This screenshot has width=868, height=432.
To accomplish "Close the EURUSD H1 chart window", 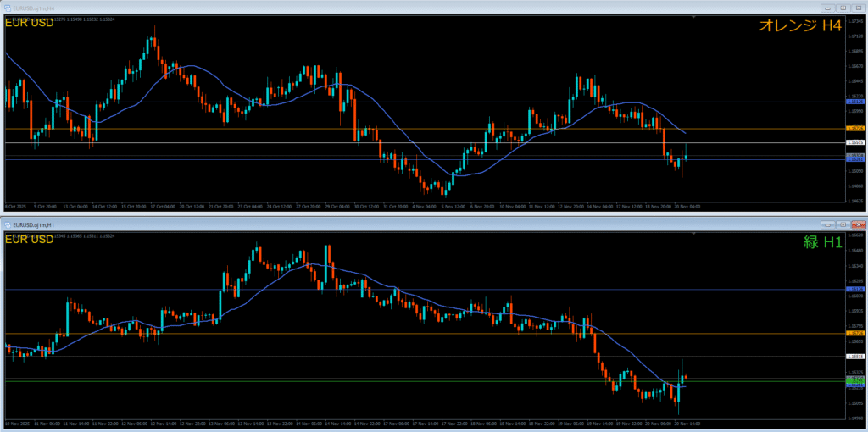I will coord(857,224).
